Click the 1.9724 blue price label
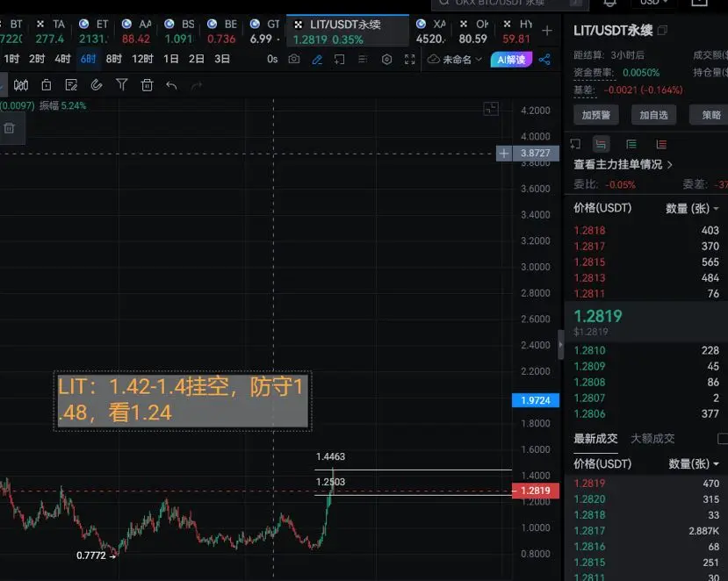Viewport: 728px width, 581px height. click(536, 400)
